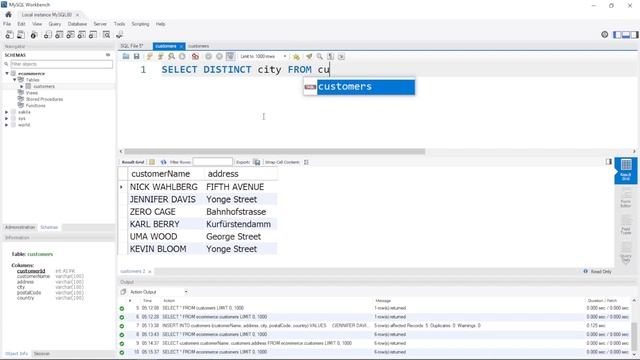Toggle the bottom output panel visibility
This screenshot has height=360, width=640.
coord(626,35)
